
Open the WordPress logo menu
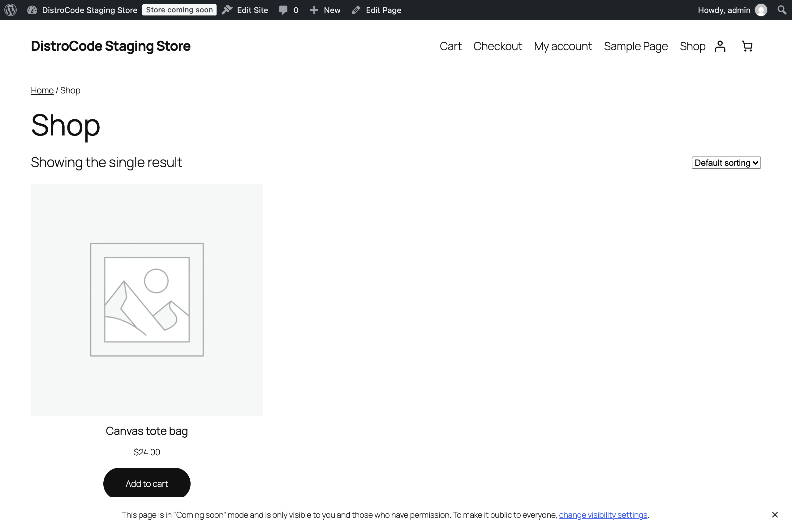[x=11, y=10]
